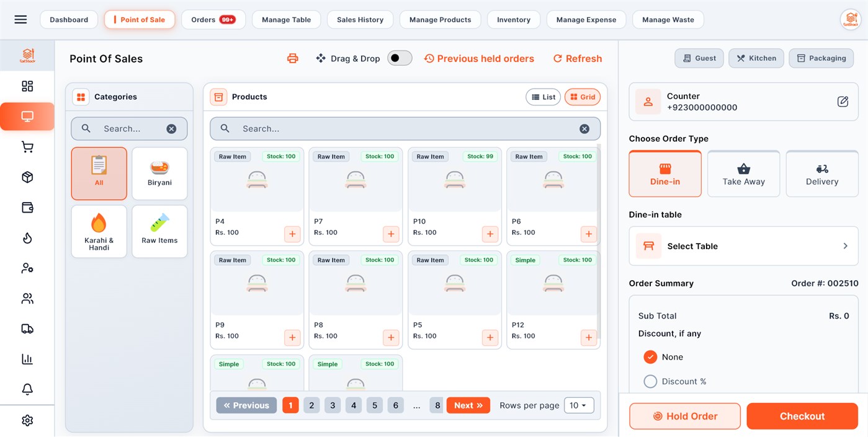Go to the Manage Table tab

[286, 20]
